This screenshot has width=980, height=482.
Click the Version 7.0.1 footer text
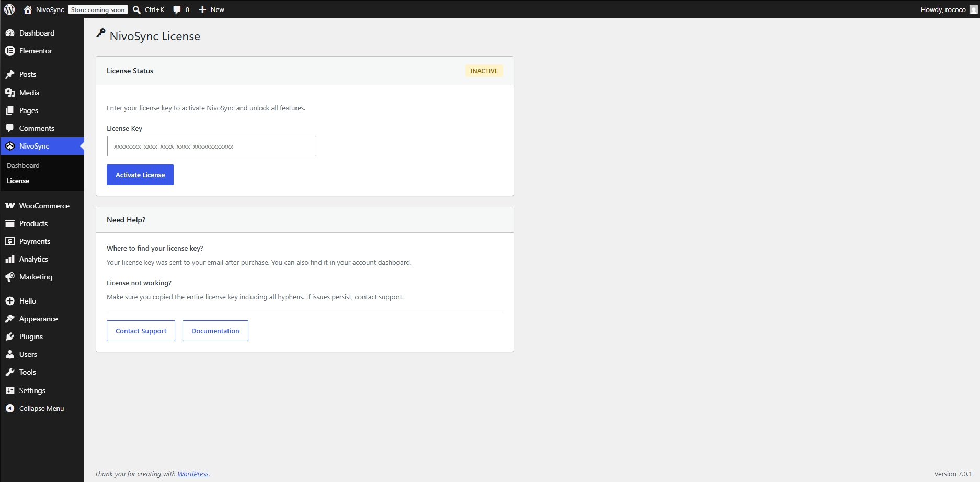pos(953,474)
